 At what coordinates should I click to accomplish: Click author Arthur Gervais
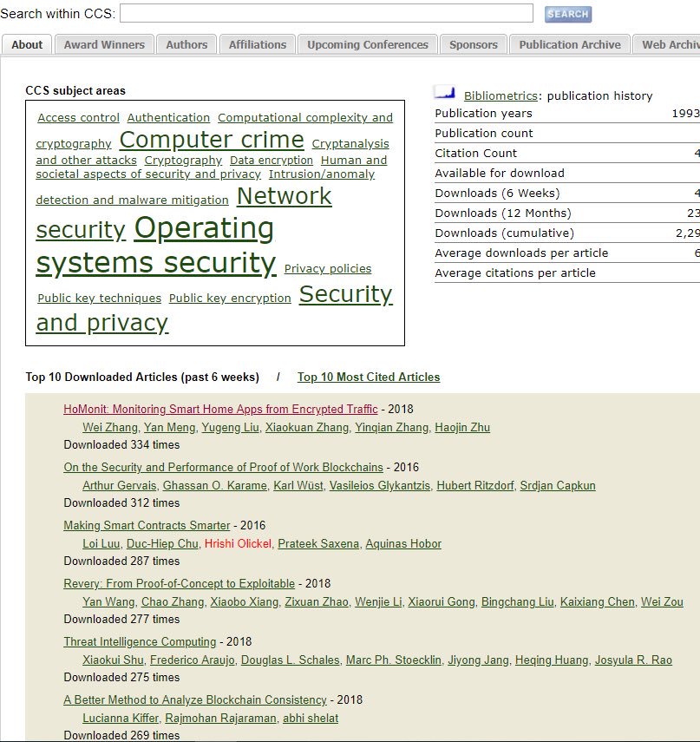(119, 485)
